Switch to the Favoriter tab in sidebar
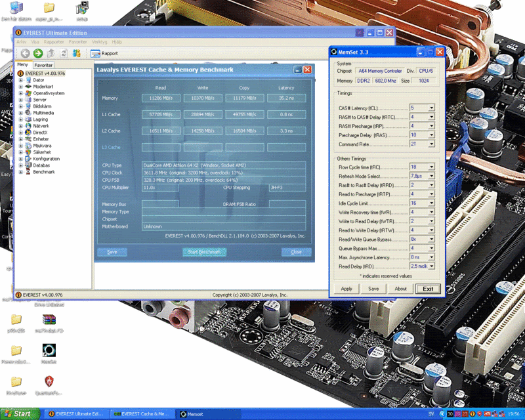The width and height of the screenshot is (525, 420). (x=43, y=65)
